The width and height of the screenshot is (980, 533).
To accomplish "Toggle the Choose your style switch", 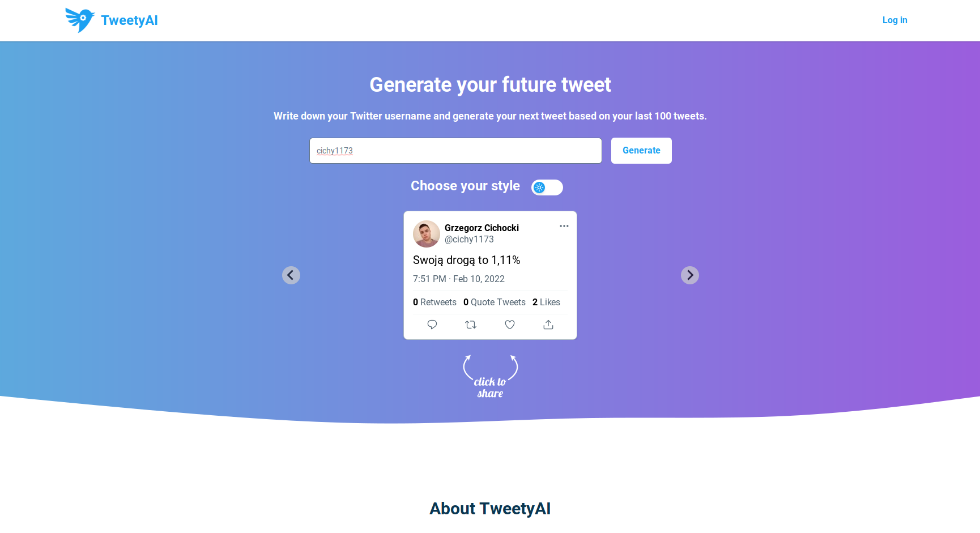I will tap(547, 187).
